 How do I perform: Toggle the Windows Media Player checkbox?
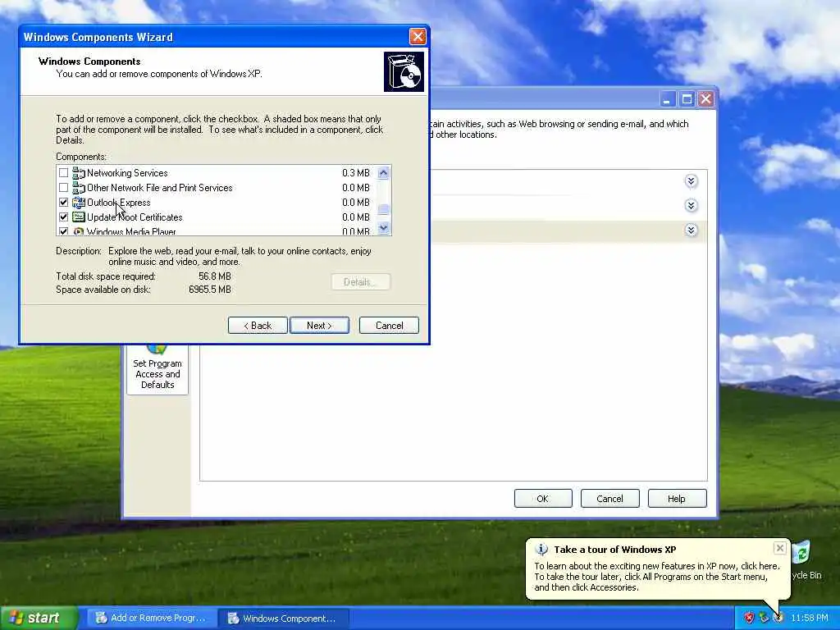[64, 231]
